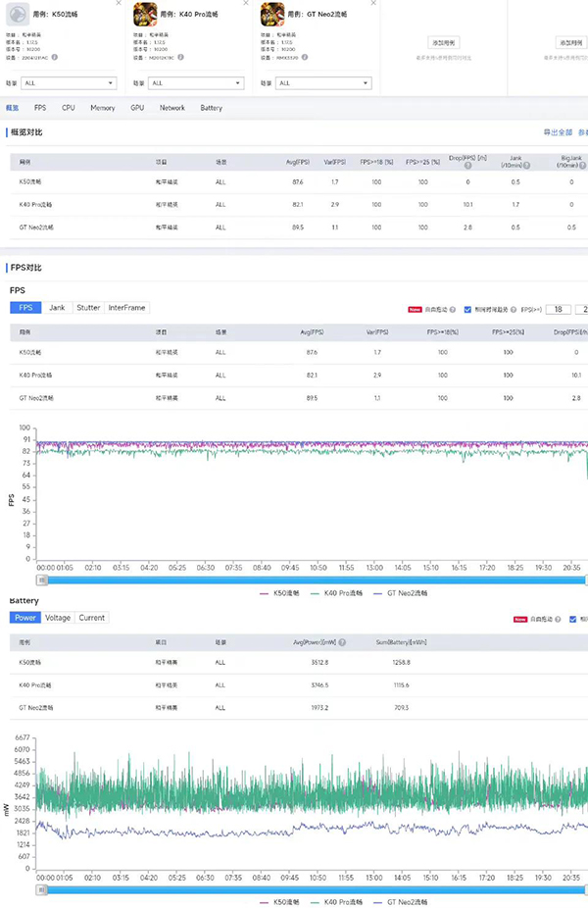Open the scene dropdown for GT Neo2流畅
The height and width of the screenshot is (908, 588).
point(324,83)
